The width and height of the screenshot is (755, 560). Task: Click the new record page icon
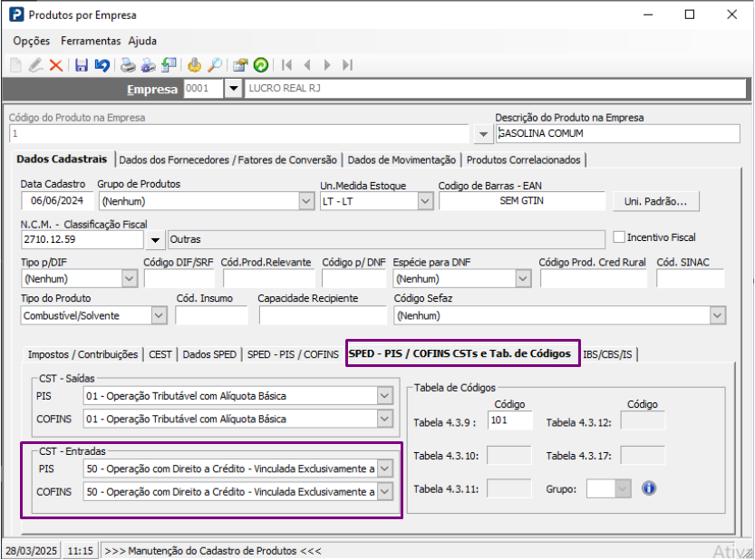pos(16,65)
